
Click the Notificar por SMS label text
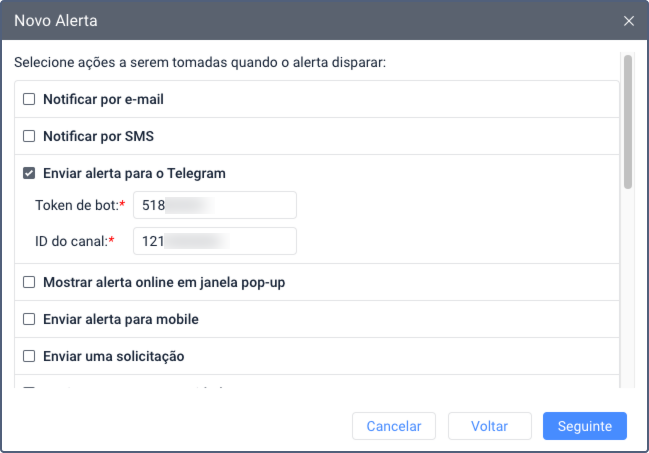tap(98, 136)
